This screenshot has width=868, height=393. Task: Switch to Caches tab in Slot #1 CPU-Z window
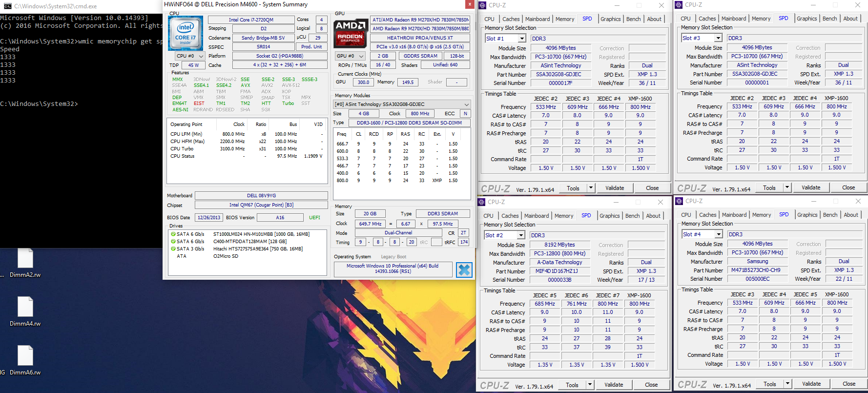511,19
